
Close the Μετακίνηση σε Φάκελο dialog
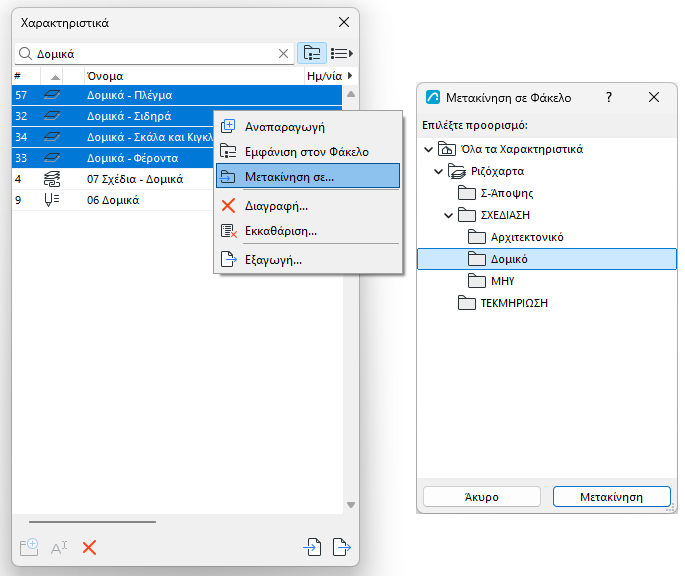654,97
